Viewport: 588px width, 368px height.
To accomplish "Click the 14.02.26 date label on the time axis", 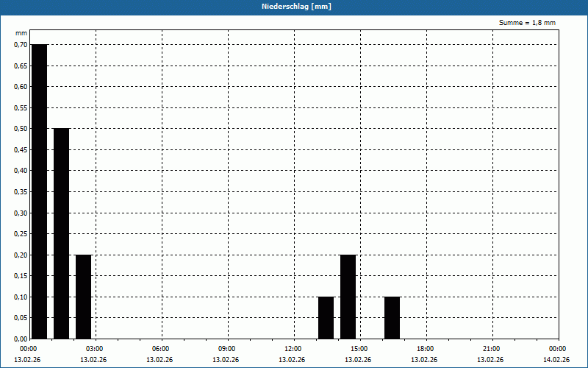I will point(556,360).
